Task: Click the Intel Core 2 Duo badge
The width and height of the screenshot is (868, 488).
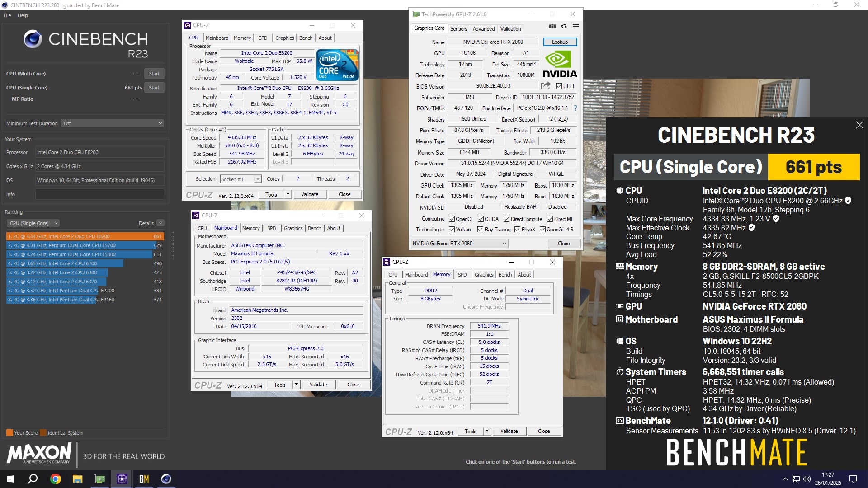Action: 338,65
